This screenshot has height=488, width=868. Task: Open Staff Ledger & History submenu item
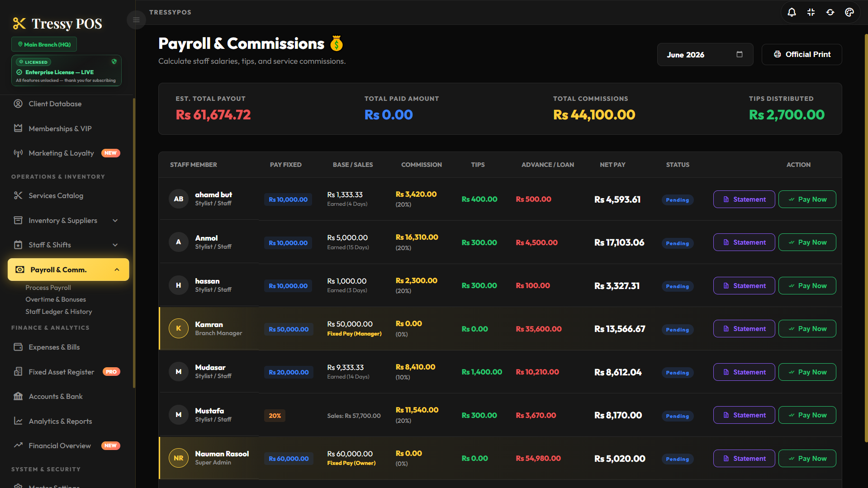click(x=59, y=312)
